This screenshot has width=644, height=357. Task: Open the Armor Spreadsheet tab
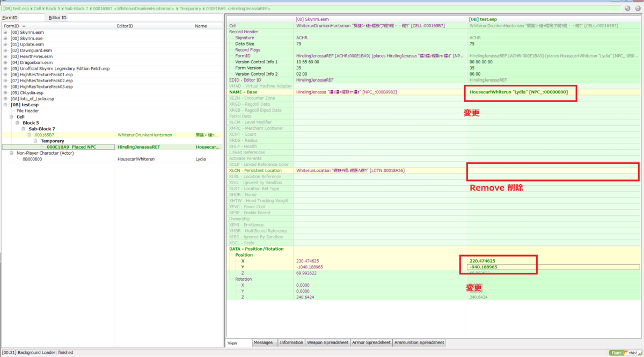371,343
